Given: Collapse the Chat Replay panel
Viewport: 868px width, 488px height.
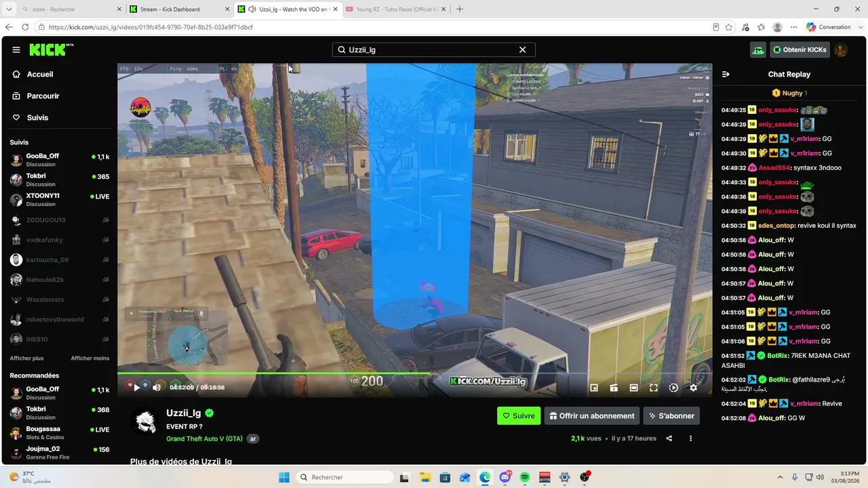Looking at the screenshot, I should (x=726, y=75).
